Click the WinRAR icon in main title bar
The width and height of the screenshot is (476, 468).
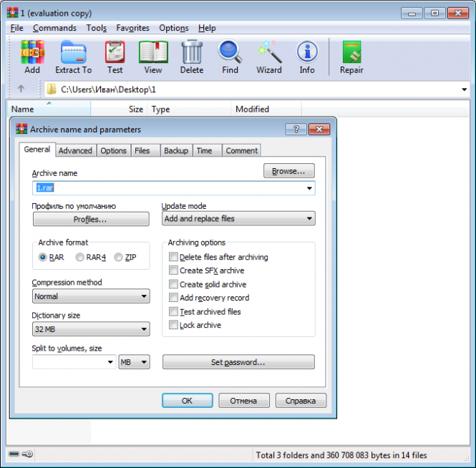coord(12,12)
